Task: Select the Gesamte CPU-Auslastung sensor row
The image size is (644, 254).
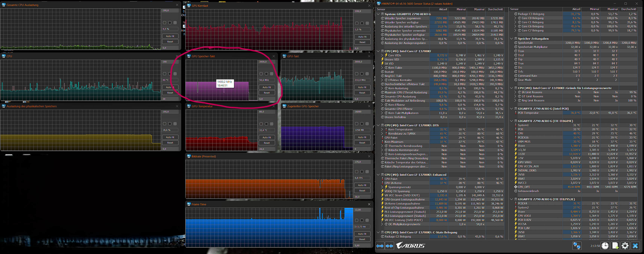Action: 442,97
